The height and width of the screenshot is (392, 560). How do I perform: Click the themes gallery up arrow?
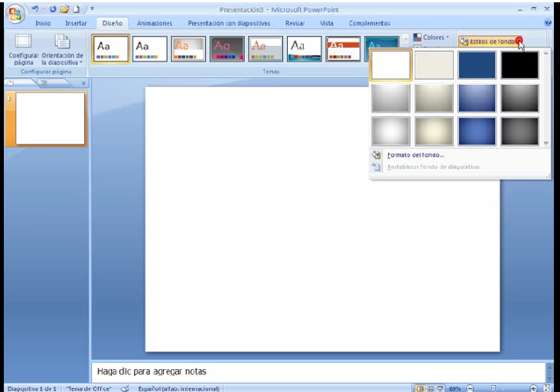[x=405, y=39]
